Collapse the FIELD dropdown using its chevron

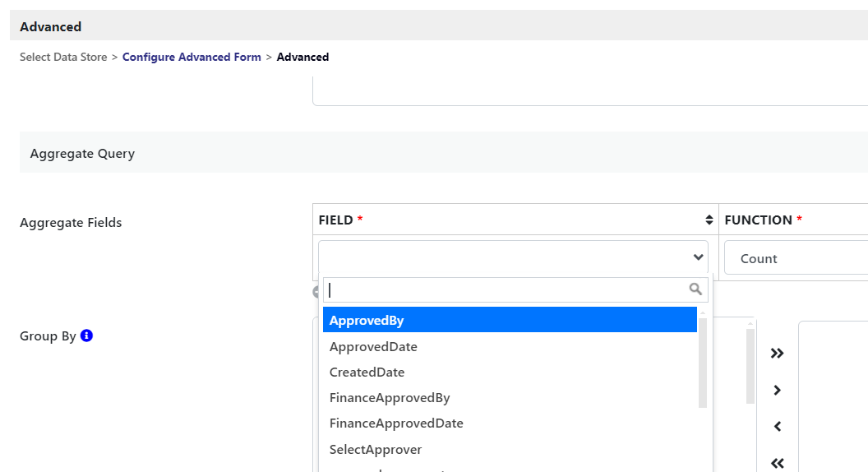pos(698,257)
